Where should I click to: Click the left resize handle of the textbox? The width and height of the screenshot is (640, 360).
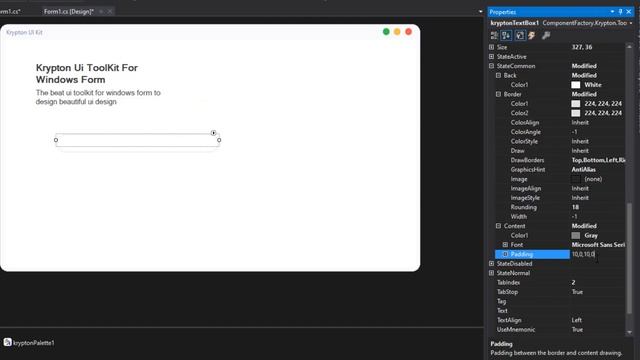click(56, 140)
